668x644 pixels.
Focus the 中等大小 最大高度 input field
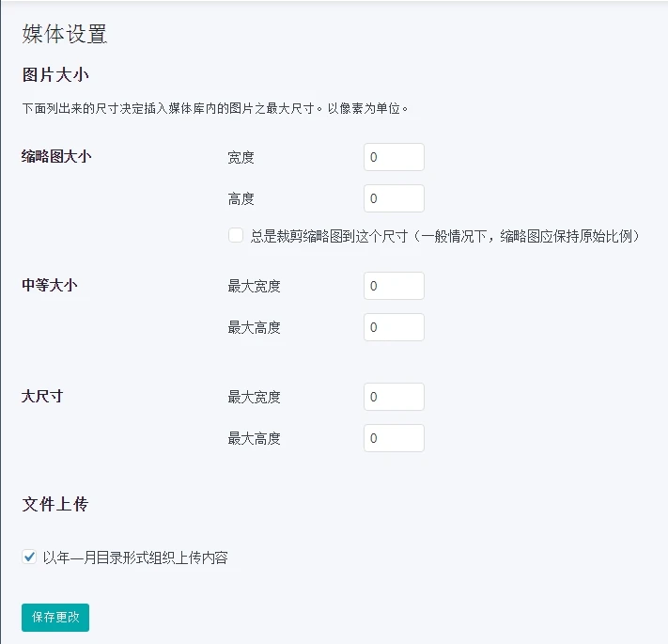coord(394,327)
